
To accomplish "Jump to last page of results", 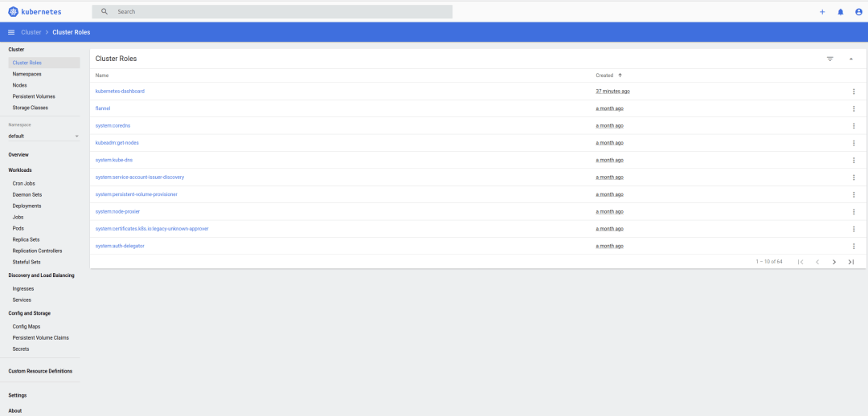I will [x=851, y=262].
